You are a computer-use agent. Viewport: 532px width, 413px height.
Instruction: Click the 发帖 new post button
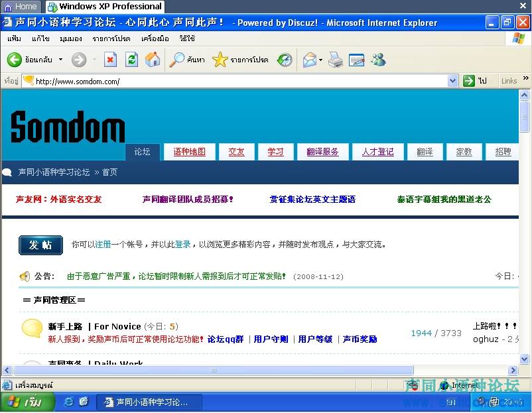pyautogui.click(x=40, y=245)
